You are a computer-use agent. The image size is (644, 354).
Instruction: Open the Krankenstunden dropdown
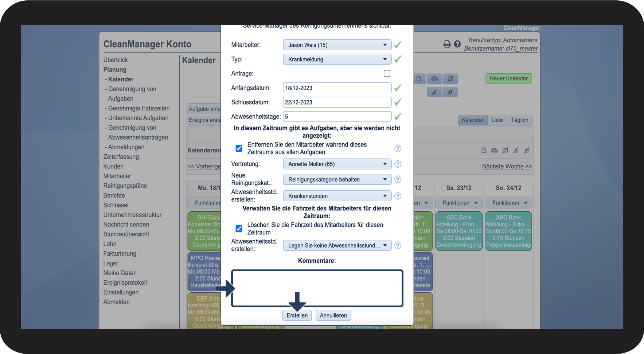pyautogui.click(x=337, y=196)
